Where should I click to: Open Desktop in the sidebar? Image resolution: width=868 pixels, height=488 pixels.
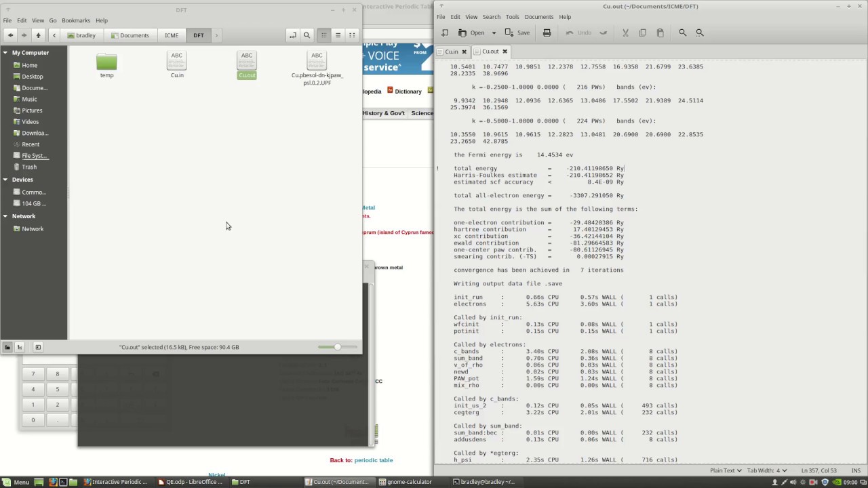[32, 77]
